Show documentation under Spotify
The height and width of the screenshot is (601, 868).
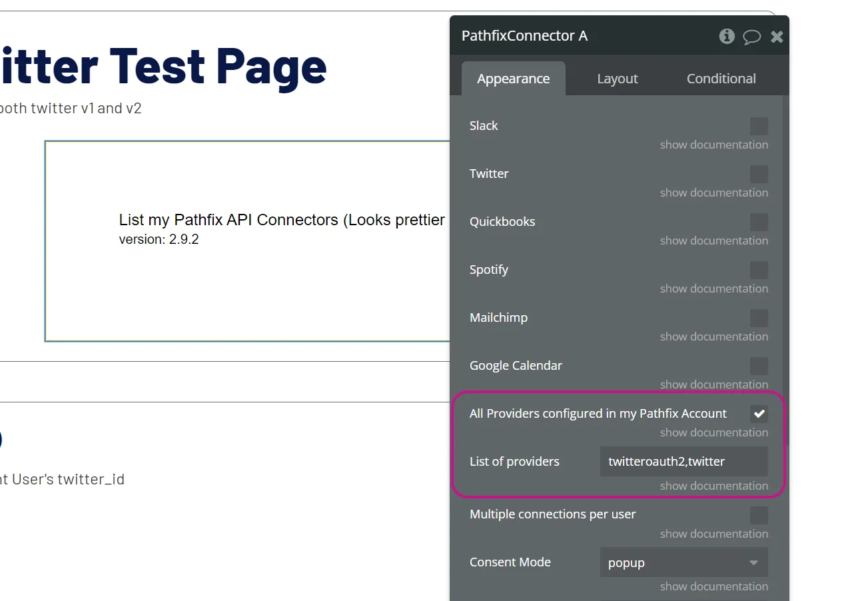(714, 289)
